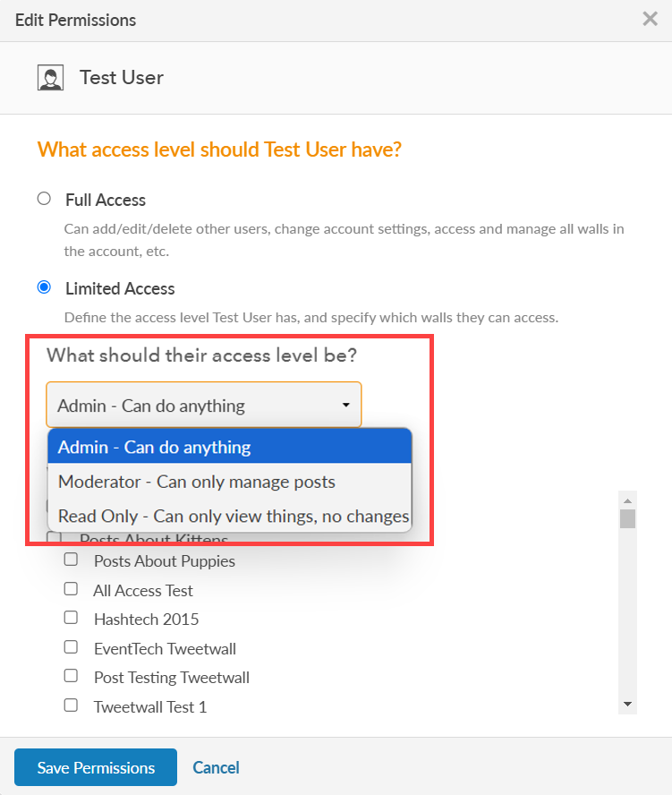Tick the EventTech Tweetwall checkbox
Image resolution: width=672 pixels, height=795 pixels.
pos(71,647)
